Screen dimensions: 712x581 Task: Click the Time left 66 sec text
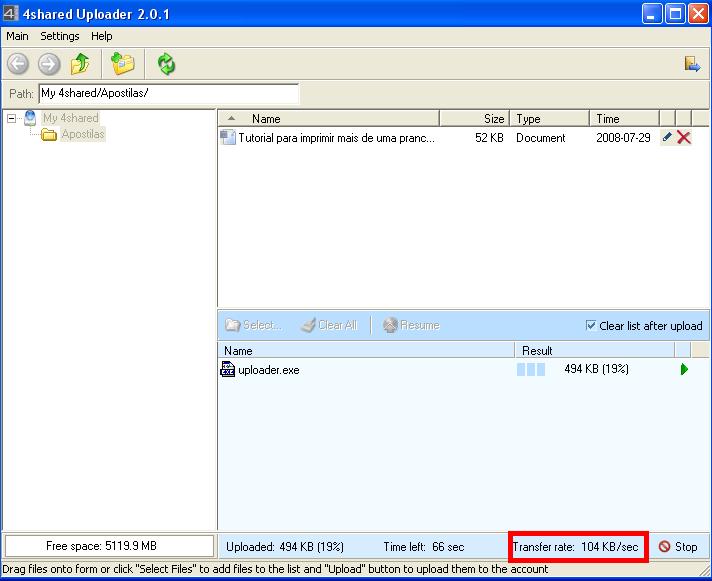pyautogui.click(x=424, y=547)
